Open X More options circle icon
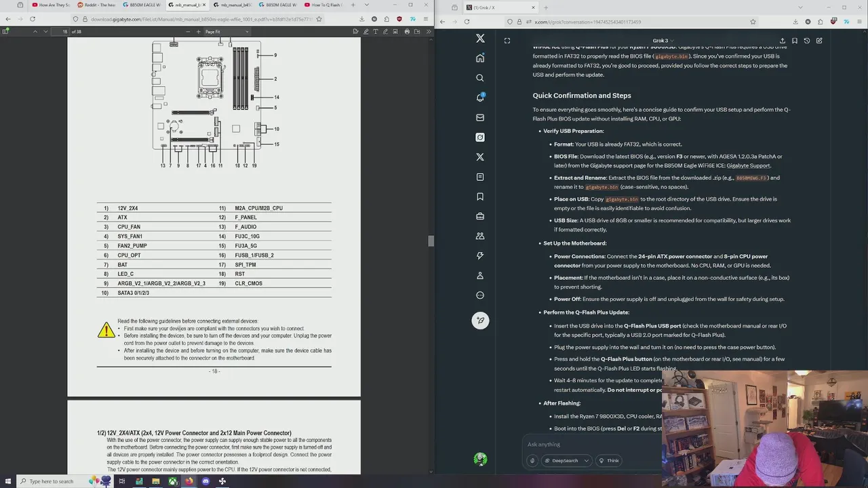Image resolution: width=868 pixels, height=488 pixels. click(480, 295)
